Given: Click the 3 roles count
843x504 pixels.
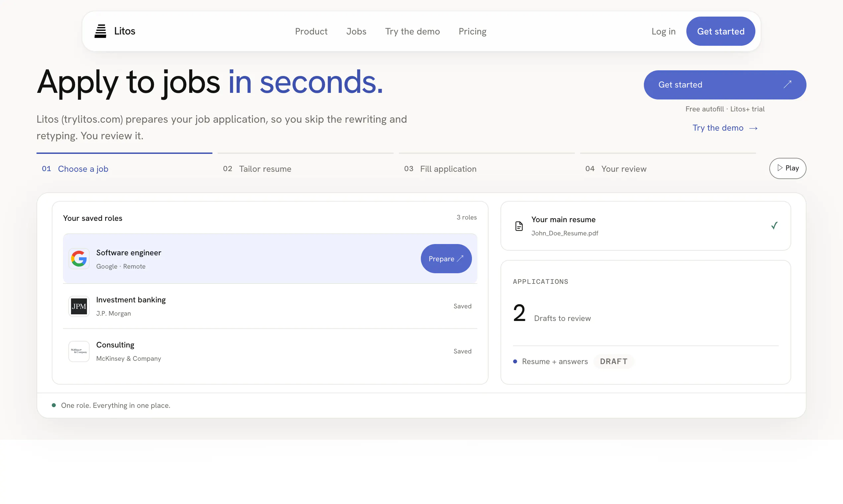Looking at the screenshot, I should 466,218.
